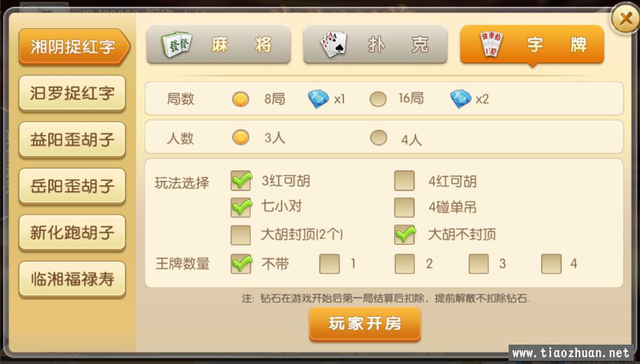Screen dimensions: 640x364
Task: Tick the 4碰单吊 checkbox
Action: coord(405,207)
